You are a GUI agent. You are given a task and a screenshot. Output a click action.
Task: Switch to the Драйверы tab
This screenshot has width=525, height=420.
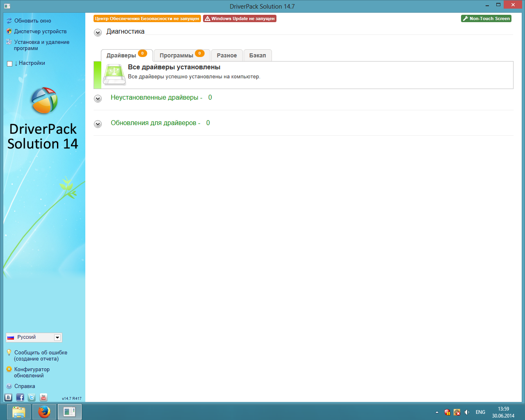tap(127, 55)
